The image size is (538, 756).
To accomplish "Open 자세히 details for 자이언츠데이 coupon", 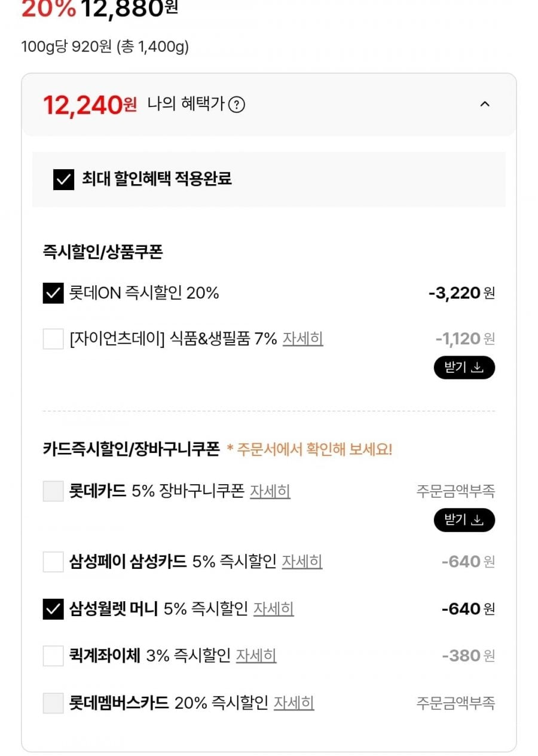I will (x=302, y=339).
